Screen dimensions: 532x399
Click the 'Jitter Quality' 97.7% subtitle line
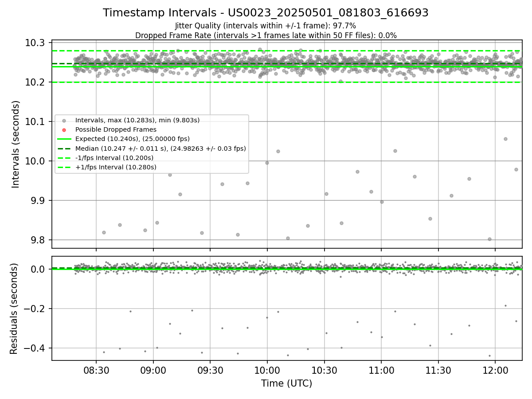pos(266,26)
